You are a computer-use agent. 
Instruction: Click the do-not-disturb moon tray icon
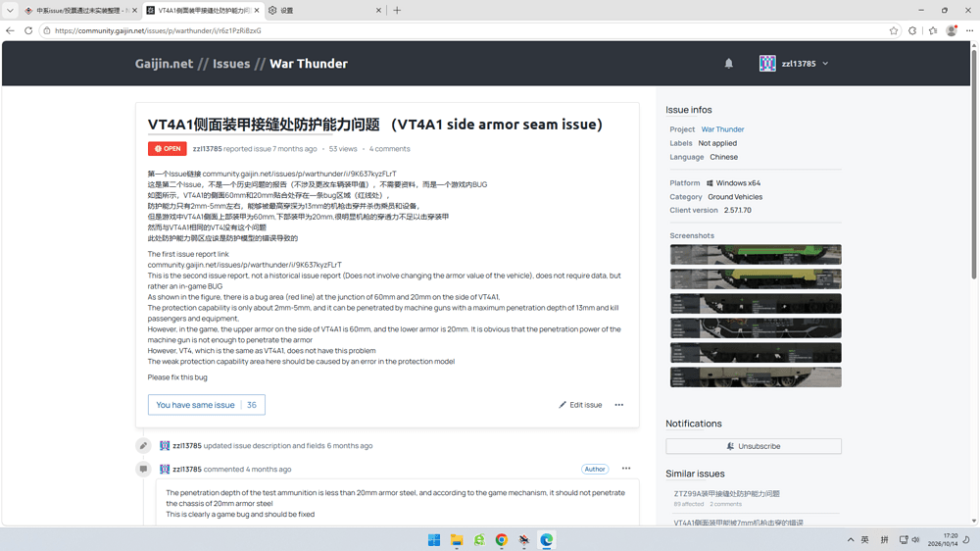[966, 540]
